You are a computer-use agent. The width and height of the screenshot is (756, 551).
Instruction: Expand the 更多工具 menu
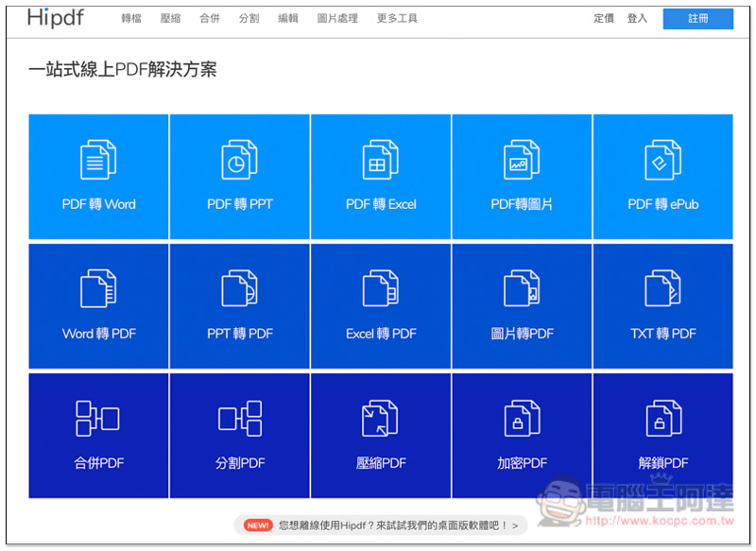coord(397,18)
